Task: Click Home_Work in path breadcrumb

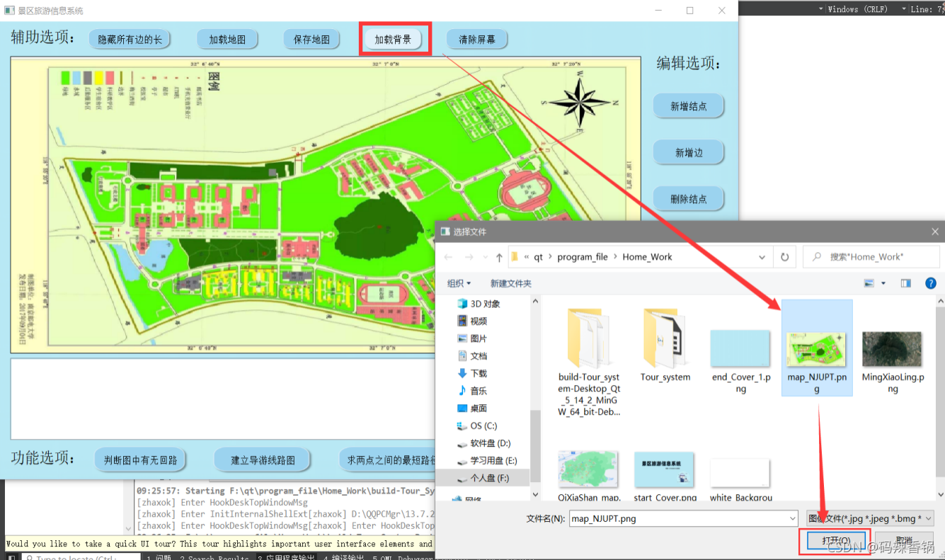Action: [x=647, y=257]
